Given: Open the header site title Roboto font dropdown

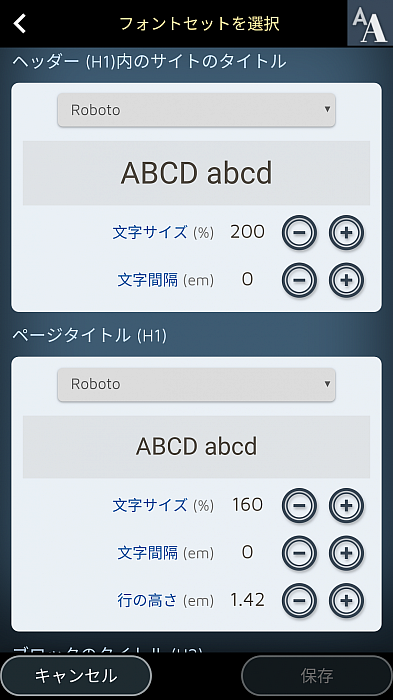Looking at the screenshot, I should click(196, 110).
